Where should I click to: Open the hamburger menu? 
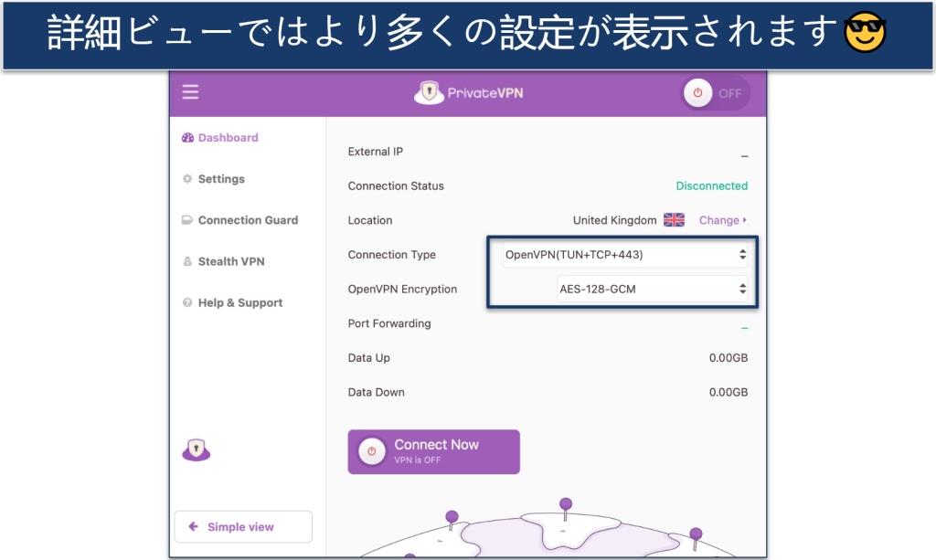(190, 92)
